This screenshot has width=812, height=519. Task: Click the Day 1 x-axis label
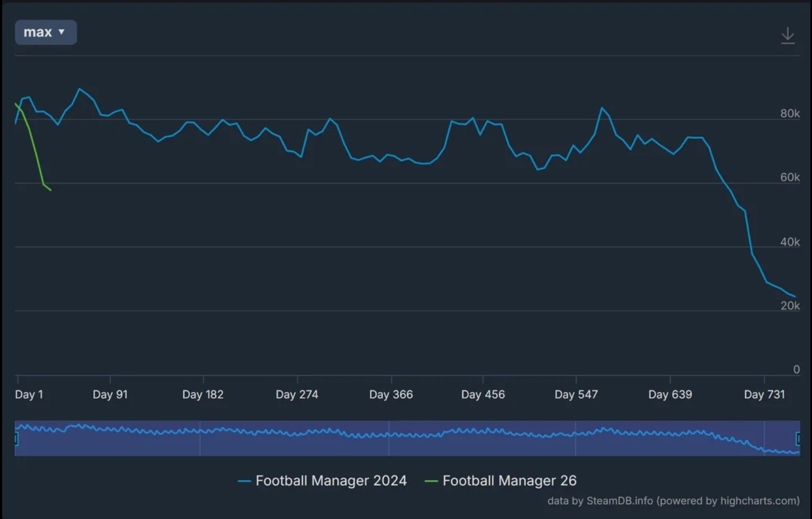tap(29, 395)
